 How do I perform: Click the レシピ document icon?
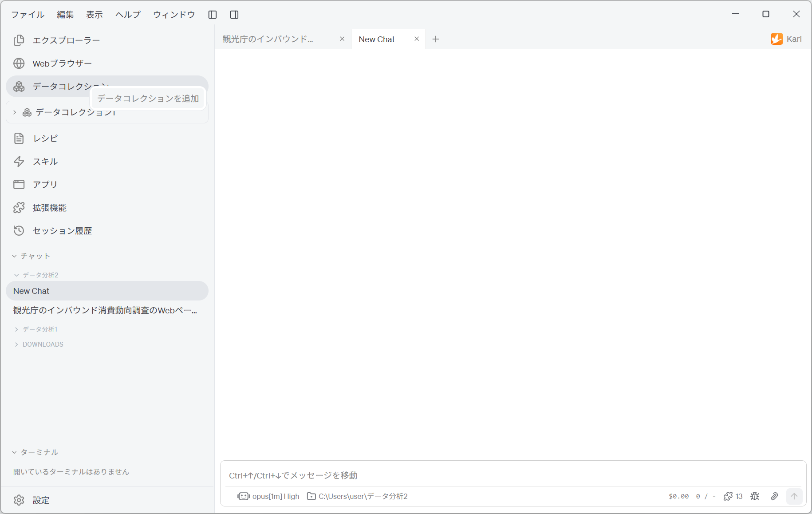tap(19, 138)
